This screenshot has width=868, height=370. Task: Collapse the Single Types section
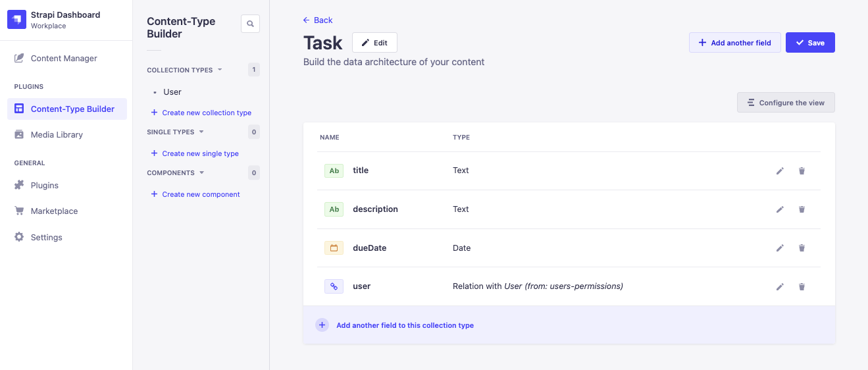pos(201,132)
